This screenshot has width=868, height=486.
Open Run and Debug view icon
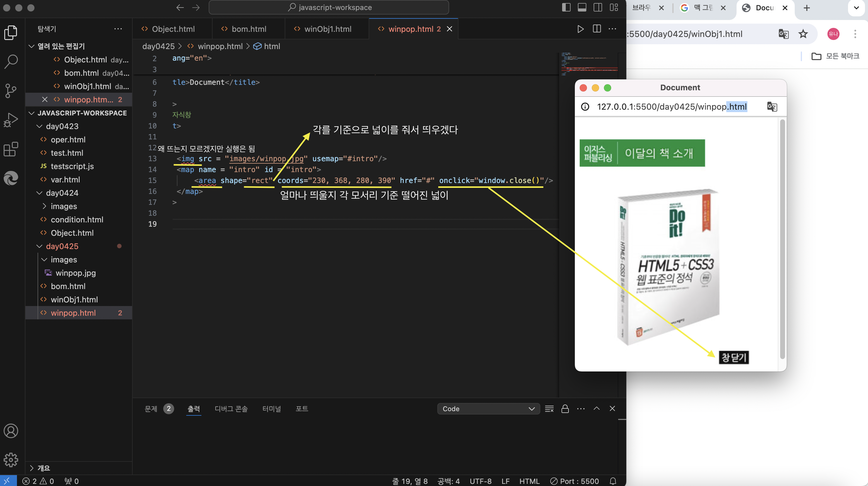(x=11, y=120)
